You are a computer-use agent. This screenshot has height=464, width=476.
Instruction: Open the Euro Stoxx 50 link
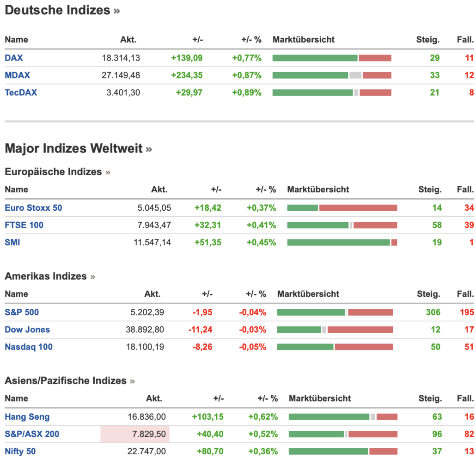33,208
